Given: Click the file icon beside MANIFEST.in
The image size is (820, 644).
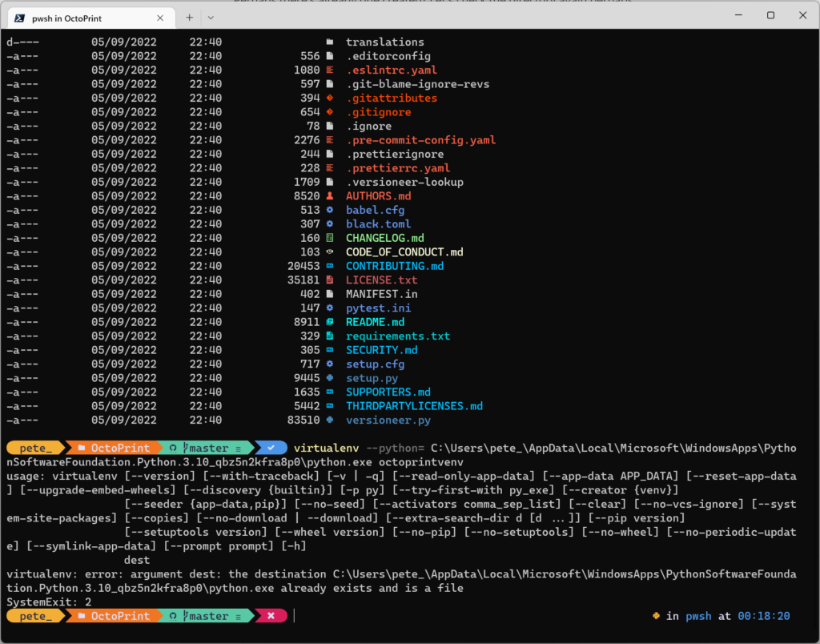Looking at the screenshot, I should (330, 294).
